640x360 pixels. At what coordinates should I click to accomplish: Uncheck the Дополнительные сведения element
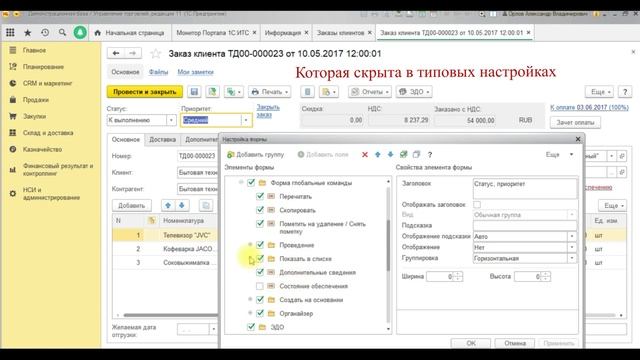[x=260, y=272]
